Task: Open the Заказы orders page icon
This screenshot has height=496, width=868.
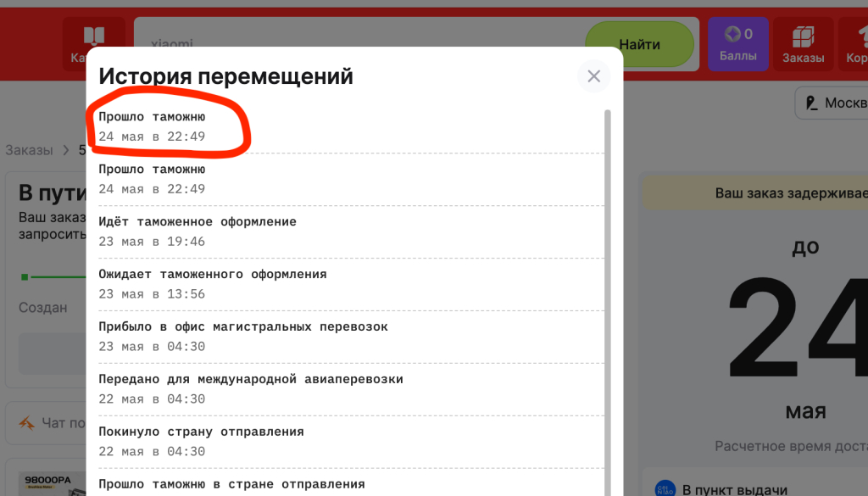Action: (x=803, y=44)
